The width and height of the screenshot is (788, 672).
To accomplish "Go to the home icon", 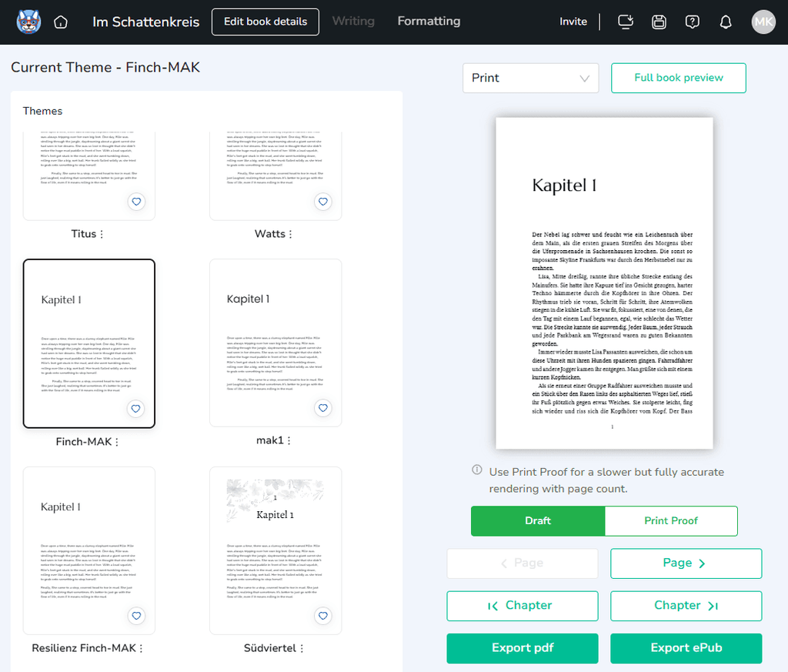I will 61,22.
